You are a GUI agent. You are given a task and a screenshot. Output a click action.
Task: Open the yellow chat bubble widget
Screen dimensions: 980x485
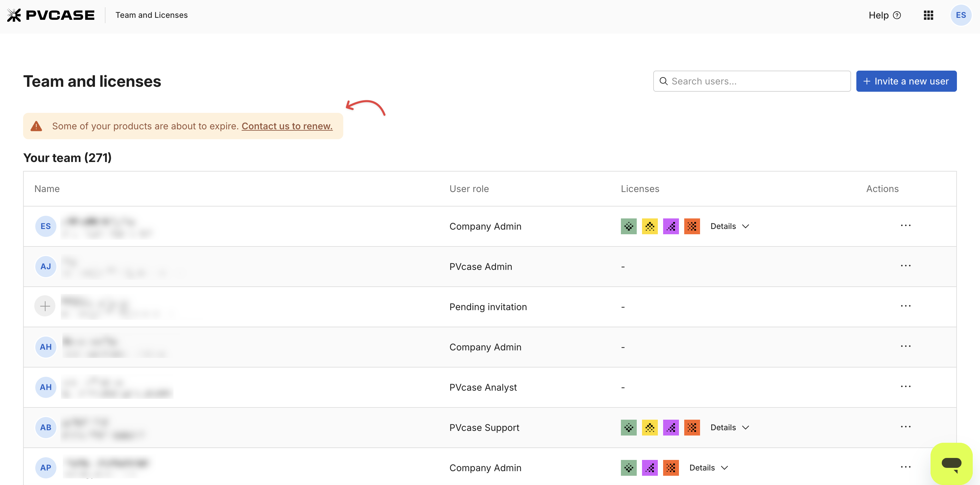[951, 464]
